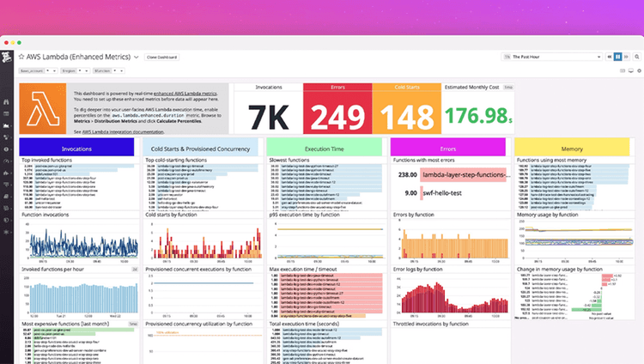The image size is (644, 364).
Task: Pause live dashboard updates
Action: click(617, 57)
